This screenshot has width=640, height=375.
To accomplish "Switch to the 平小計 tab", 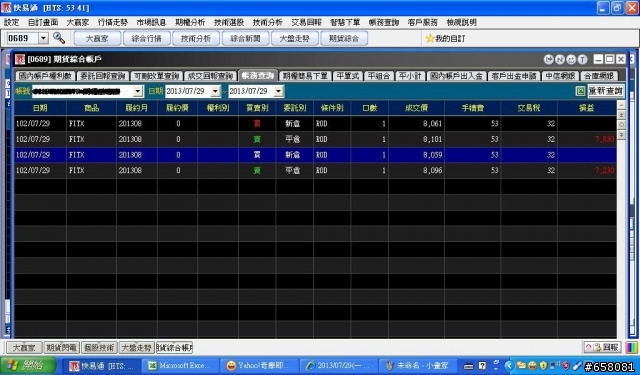I will 411,76.
